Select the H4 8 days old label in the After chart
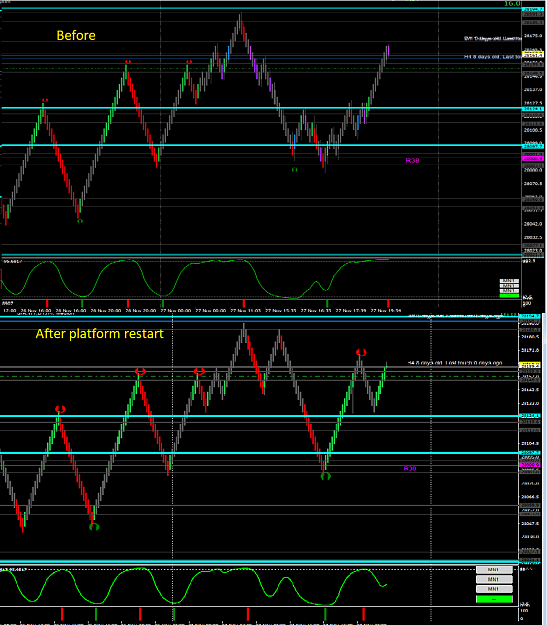The width and height of the screenshot is (547, 625). click(x=455, y=363)
